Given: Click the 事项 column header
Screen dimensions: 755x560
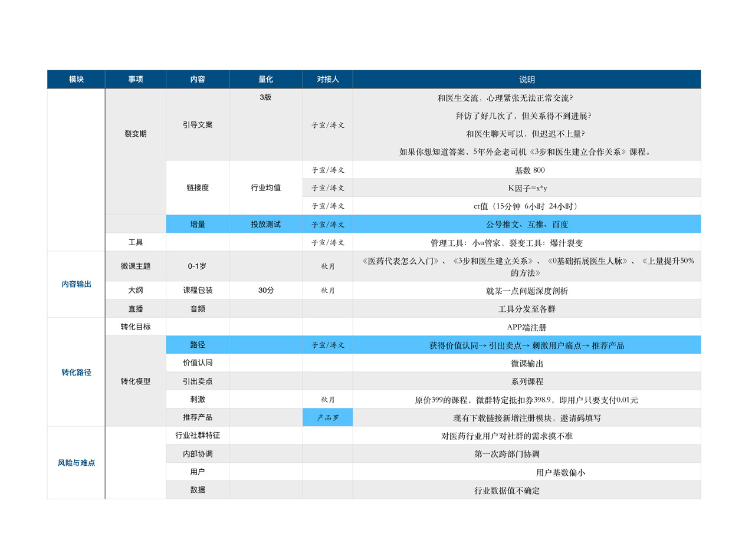Looking at the screenshot, I should click(136, 79).
